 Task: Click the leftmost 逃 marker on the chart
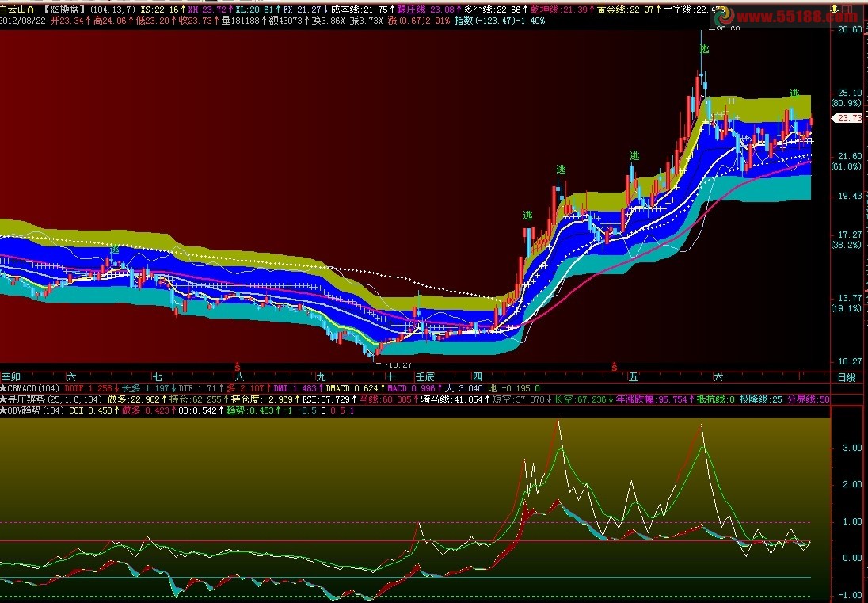click(x=114, y=250)
